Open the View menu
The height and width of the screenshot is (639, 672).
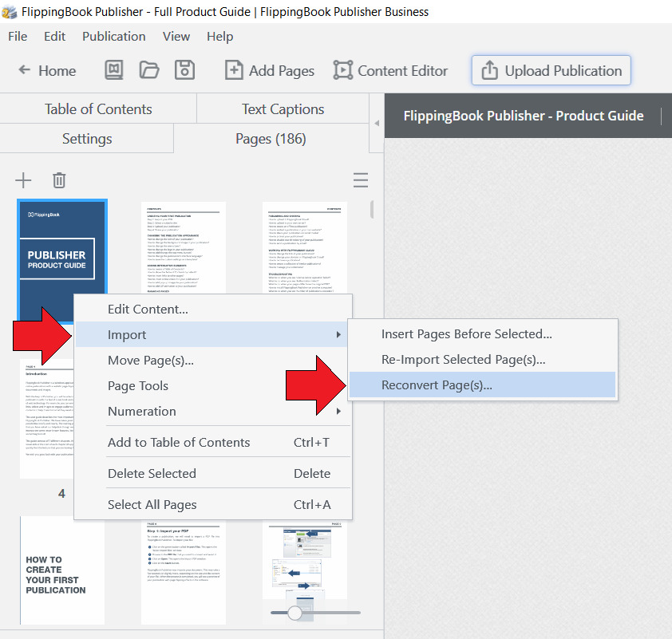click(176, 37)
